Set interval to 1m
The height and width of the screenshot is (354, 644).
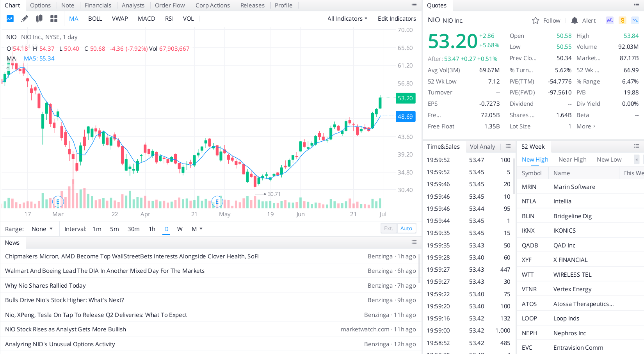(x=97, y=229)
